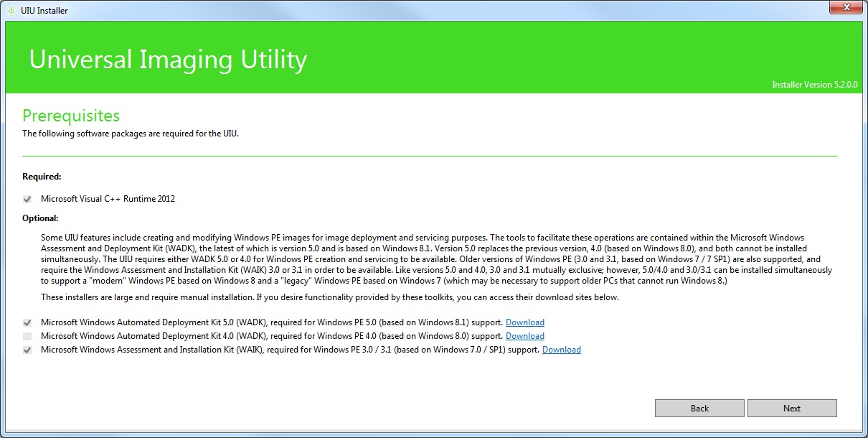
Task: Click the UIU Installer title bar icon
Action: [11, 11]
